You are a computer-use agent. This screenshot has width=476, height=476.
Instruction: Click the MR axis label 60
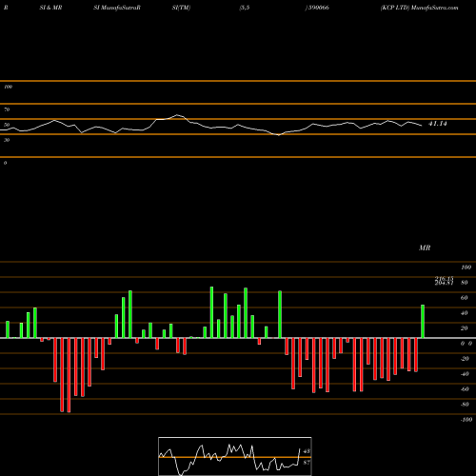[465, 298]
